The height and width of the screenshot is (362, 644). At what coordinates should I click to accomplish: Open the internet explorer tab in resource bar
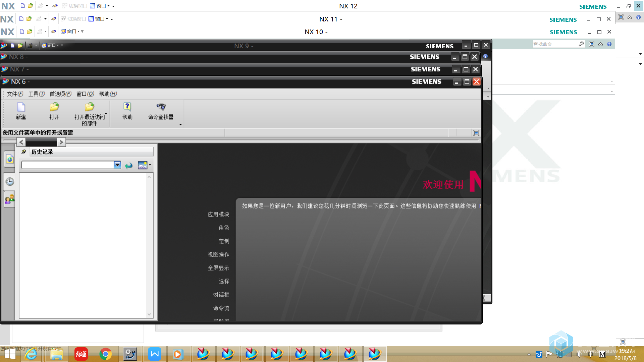tap(10, 159)
